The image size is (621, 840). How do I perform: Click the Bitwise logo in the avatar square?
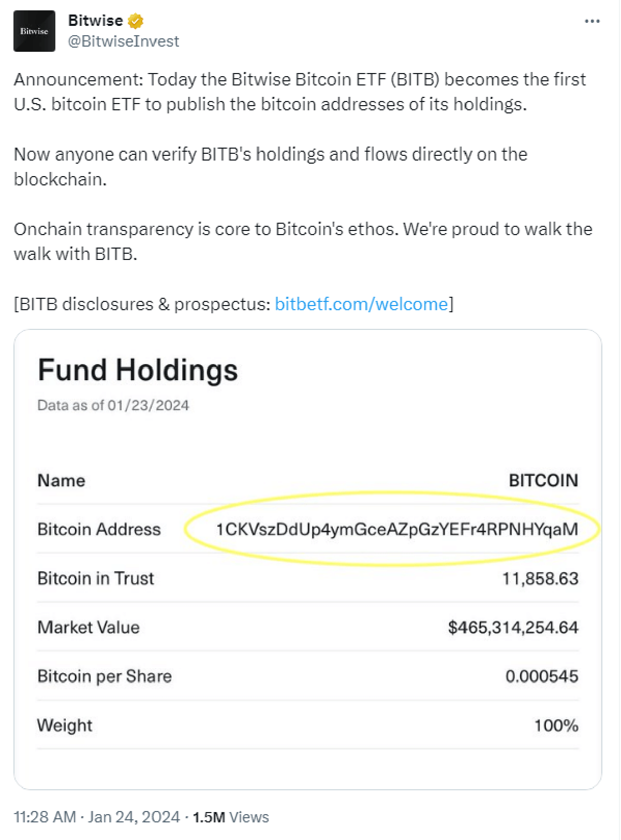pyautogui.click(x=34, y=31)
